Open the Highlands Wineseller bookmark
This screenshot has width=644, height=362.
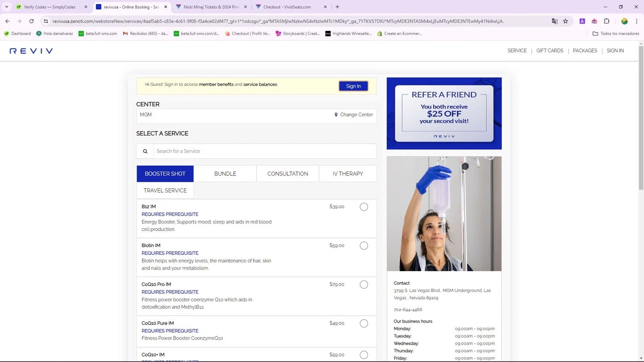coord(349,33)
